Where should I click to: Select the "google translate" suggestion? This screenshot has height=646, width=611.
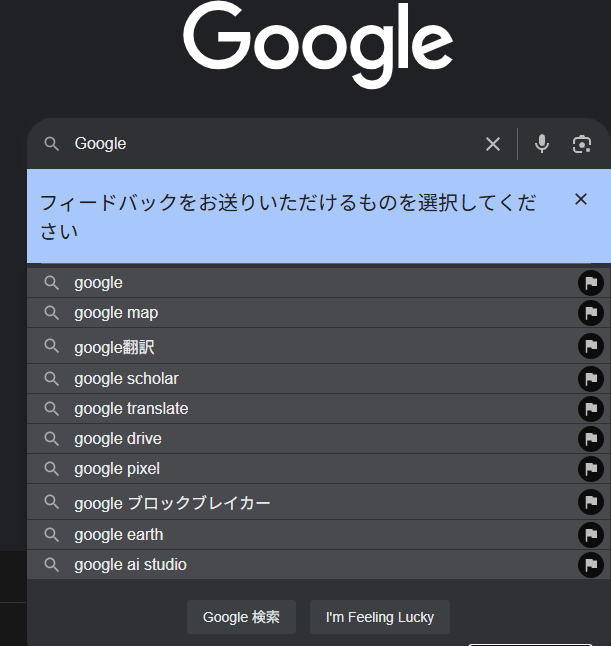click(302, 409)
